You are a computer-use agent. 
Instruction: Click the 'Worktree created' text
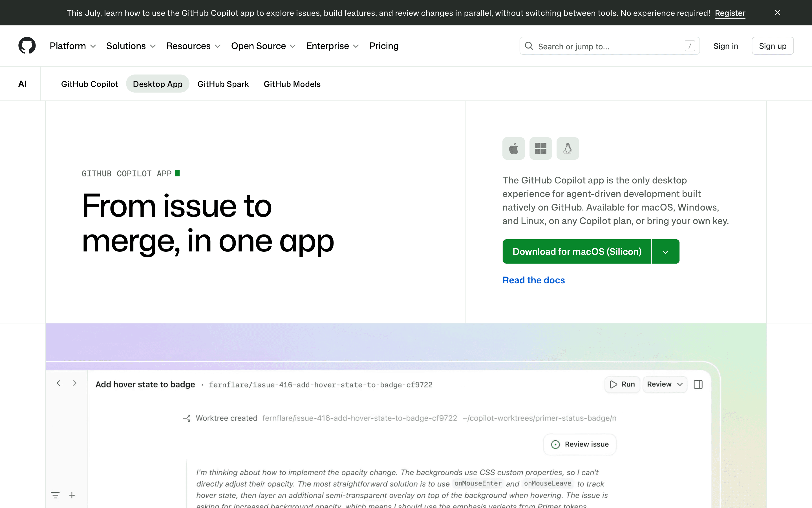tap(226, 418)
